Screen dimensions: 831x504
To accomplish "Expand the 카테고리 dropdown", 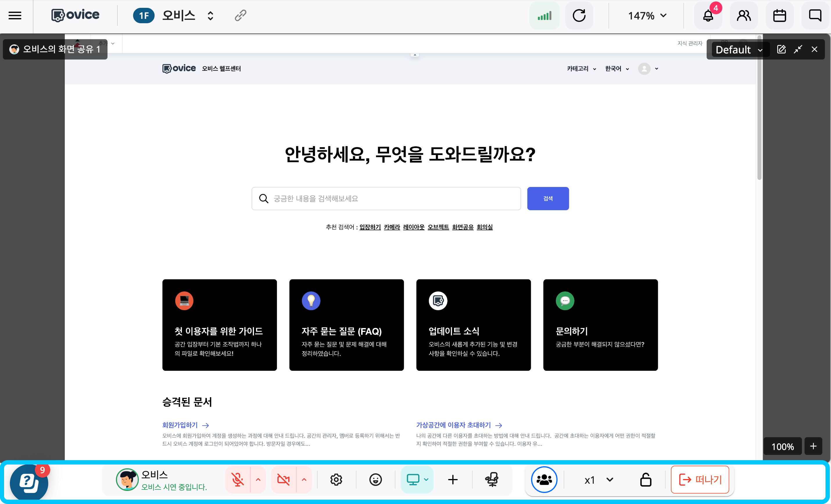I will point(582,69).
